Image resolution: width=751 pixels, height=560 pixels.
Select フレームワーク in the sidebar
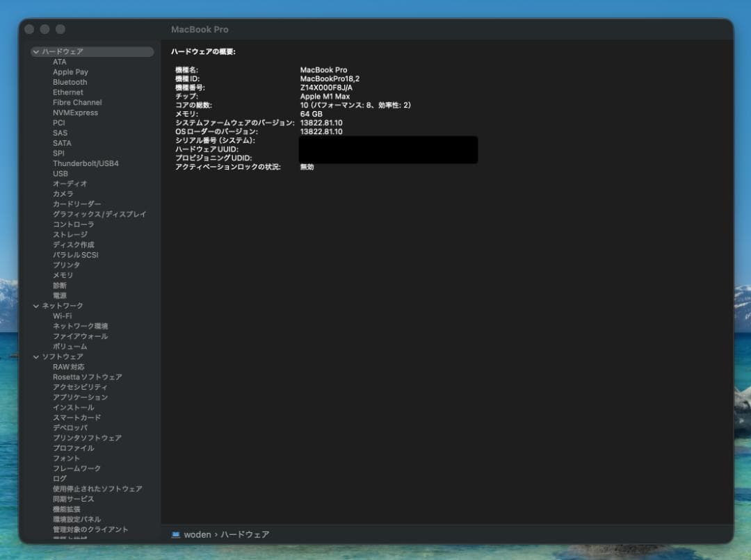[77, 468]
